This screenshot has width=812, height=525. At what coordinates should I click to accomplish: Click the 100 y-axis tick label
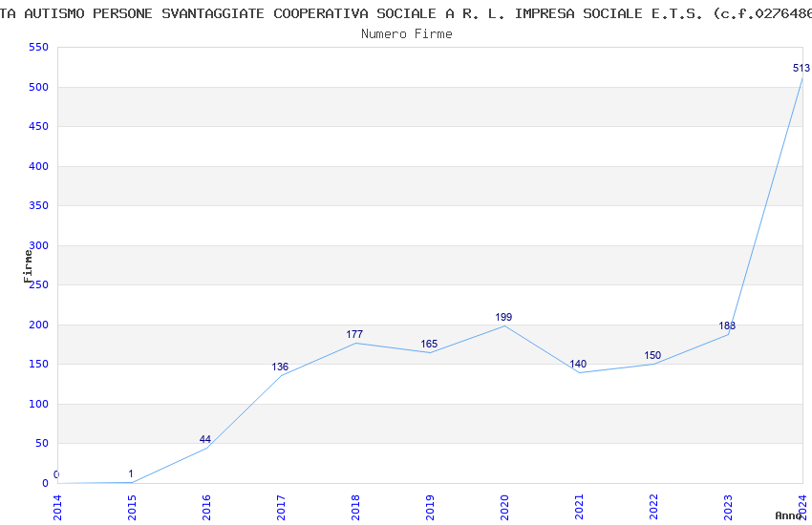click(39, 404)
